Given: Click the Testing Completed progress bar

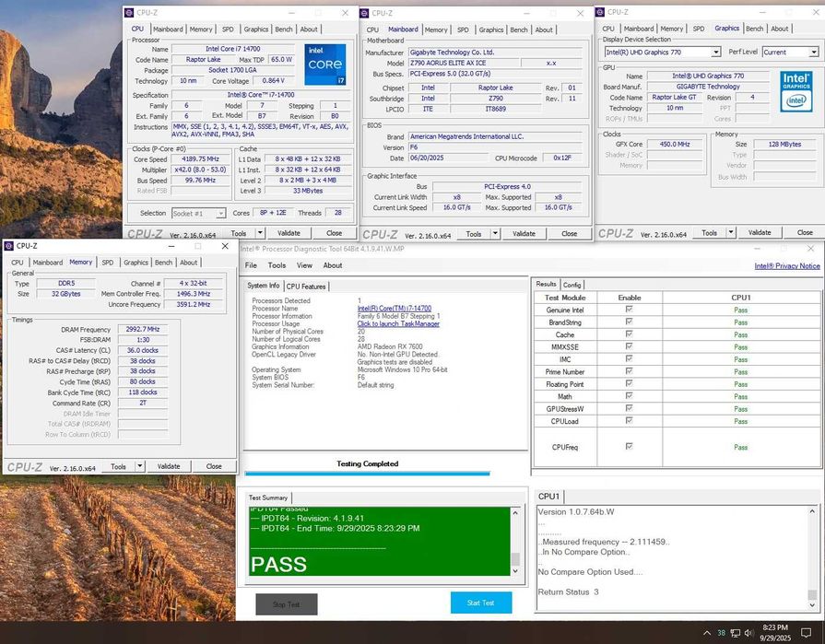Looking at the screenshot, I should [x=367, y=474].
